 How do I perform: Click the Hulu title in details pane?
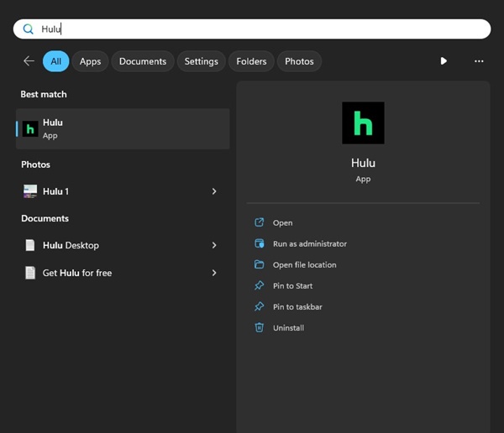click(x=363, y=163)
